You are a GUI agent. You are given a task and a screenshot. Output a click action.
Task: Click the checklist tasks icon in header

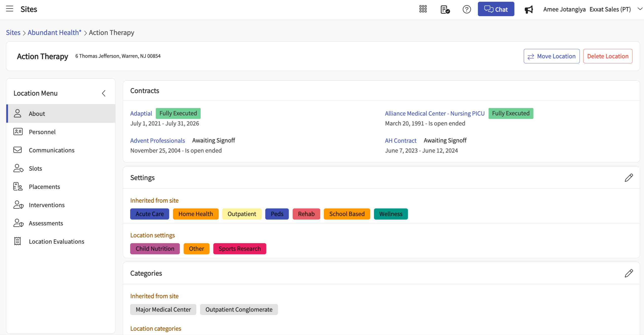tap(445, 9)
